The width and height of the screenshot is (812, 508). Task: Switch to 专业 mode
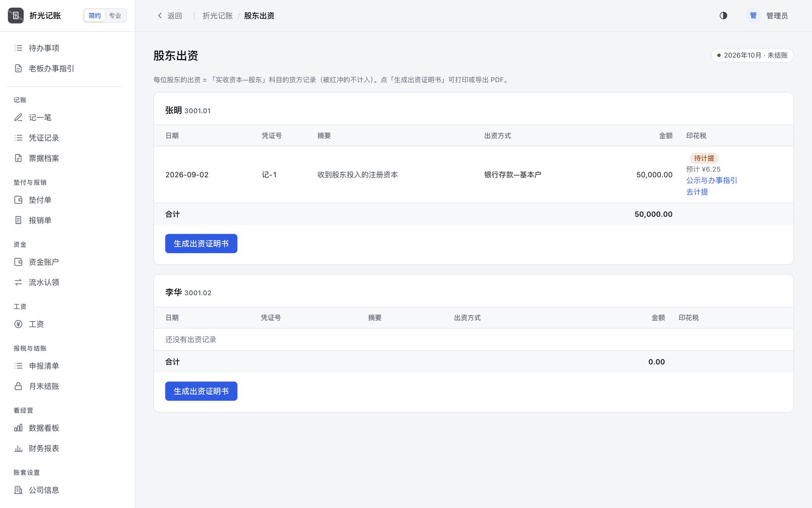[115, 16]
